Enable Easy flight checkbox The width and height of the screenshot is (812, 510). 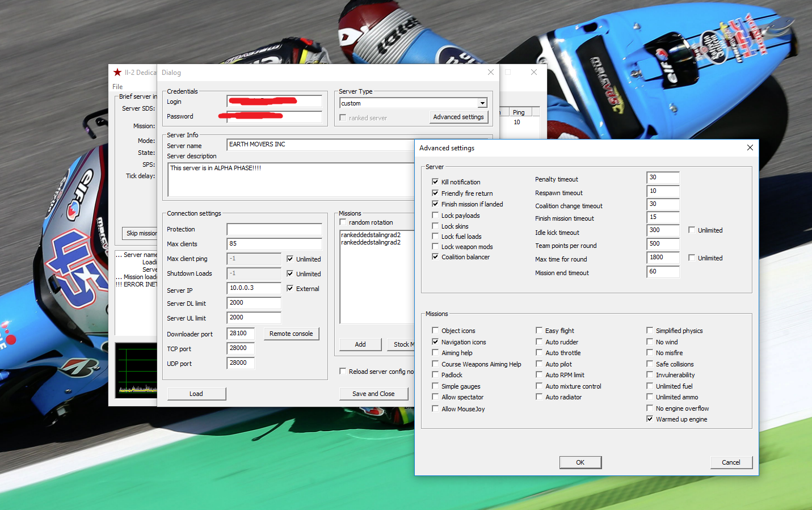tap(539, 330)
